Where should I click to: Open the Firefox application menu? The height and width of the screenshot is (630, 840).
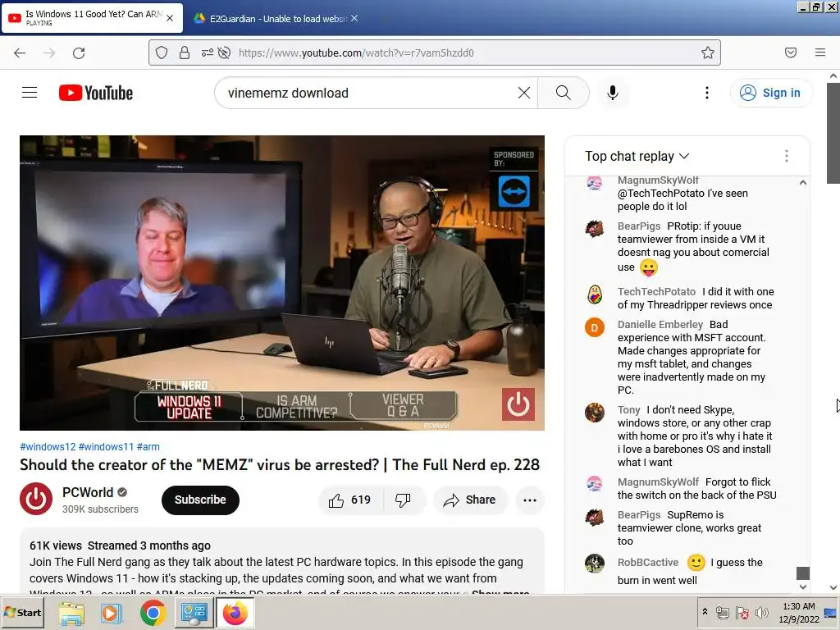pyautogui.click(x=819, y=52)
